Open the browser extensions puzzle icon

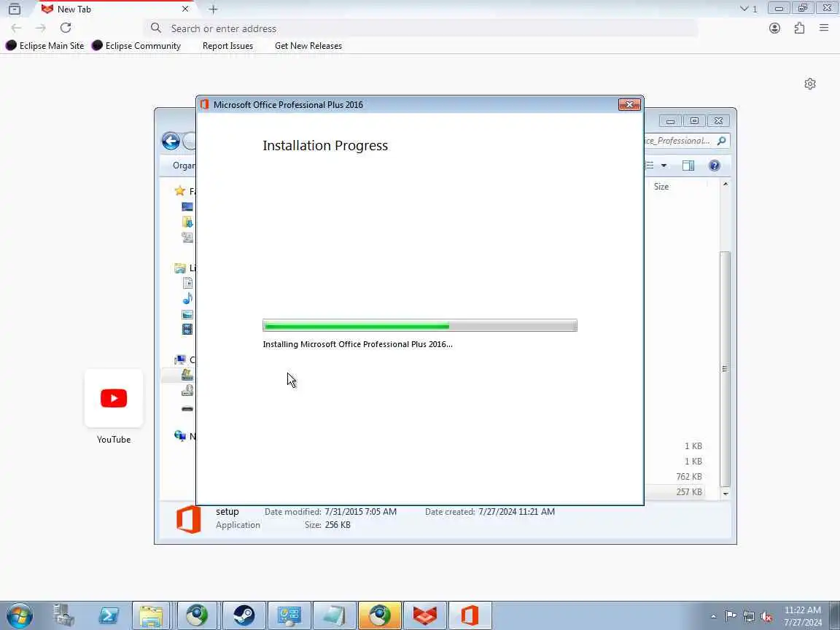pyautogui.click(x=799, y=28)
